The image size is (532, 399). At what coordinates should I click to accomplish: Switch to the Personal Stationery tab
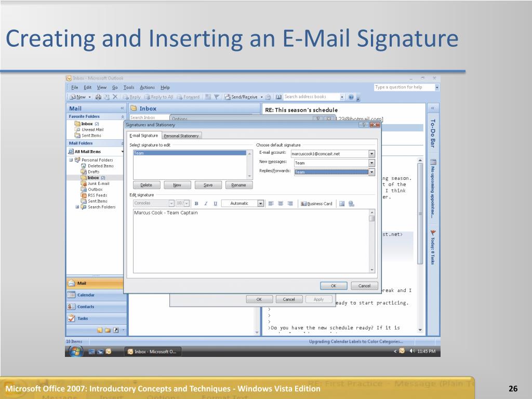click(181, 136)
